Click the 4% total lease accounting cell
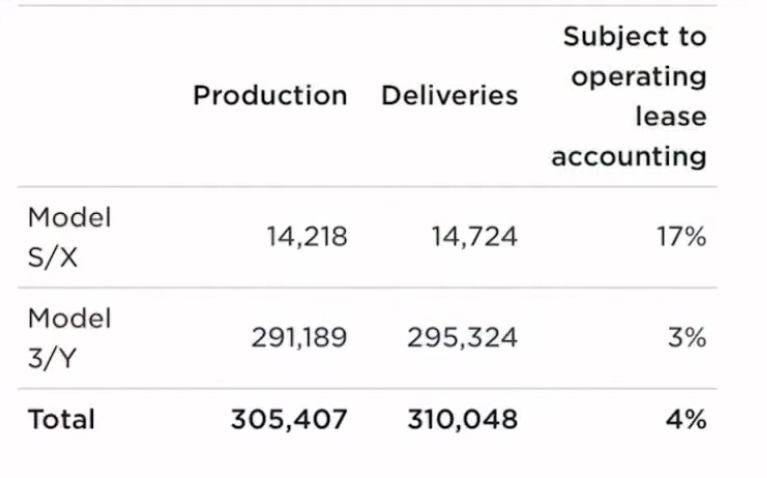This screenshot has height=478, width=767. pos(686,419)
